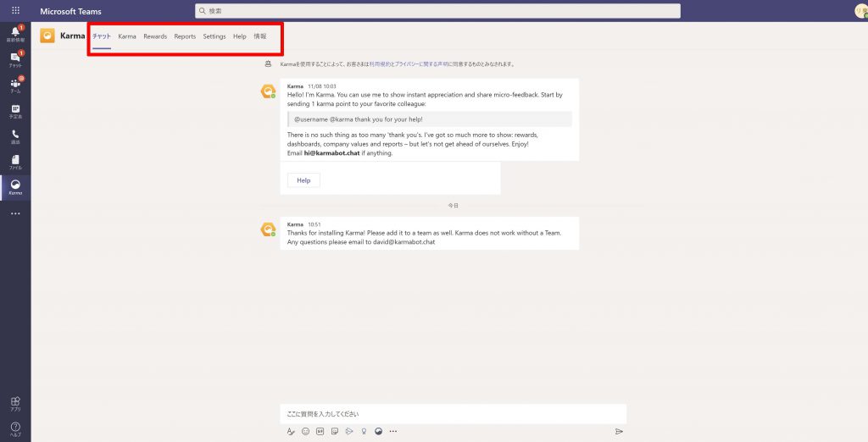
Task: Switch to the Help tab
Action: (x=240, y=36)
